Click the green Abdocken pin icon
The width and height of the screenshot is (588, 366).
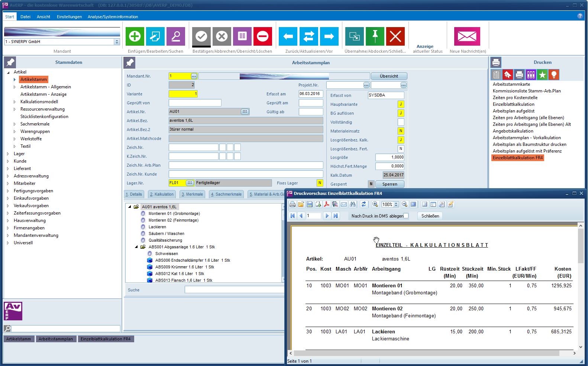tap(375, 36)
